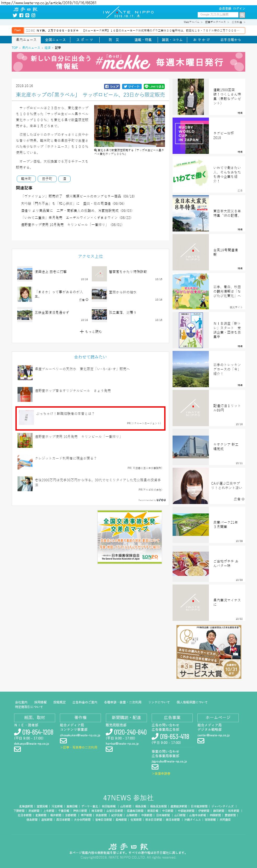Click the 軽米町 tag button
Viewport: 257px width, 868px height.
point(26,178)
